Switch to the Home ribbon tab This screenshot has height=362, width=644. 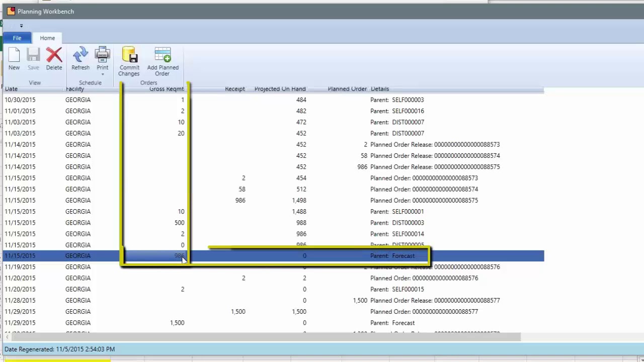click(x=47, y=38)
